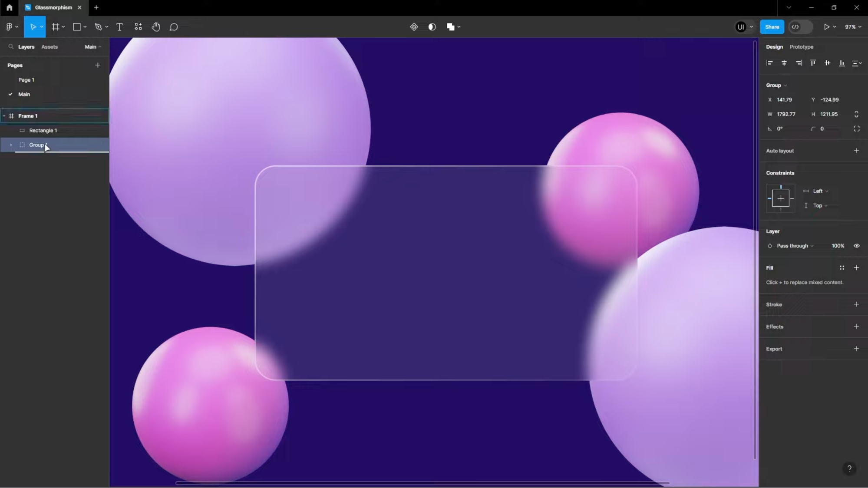The height and width of the screenshot is (488, 868).
Task: Switch to the Assets tab
Action: click(x=50, y=47)
